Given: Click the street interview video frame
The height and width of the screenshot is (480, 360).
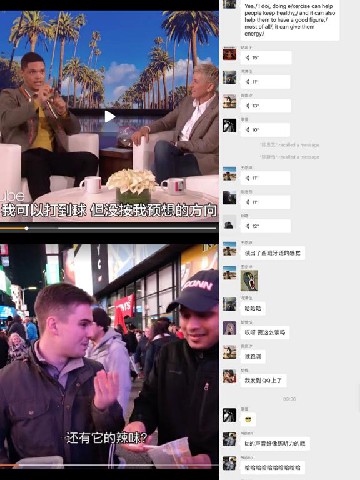Looking at the screenshot, I should coord(109,355).
